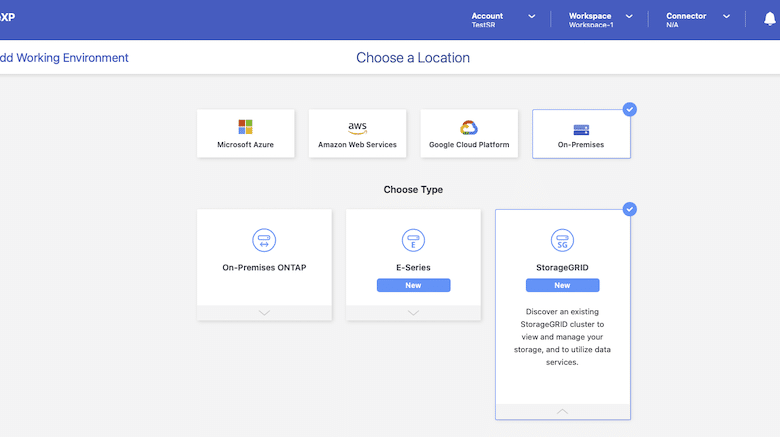Image resolution: width=780 pixels, height=437 pixels.
Task: Click the Choose Type heading
Action: pyautogui.click(x=413, y=190)
